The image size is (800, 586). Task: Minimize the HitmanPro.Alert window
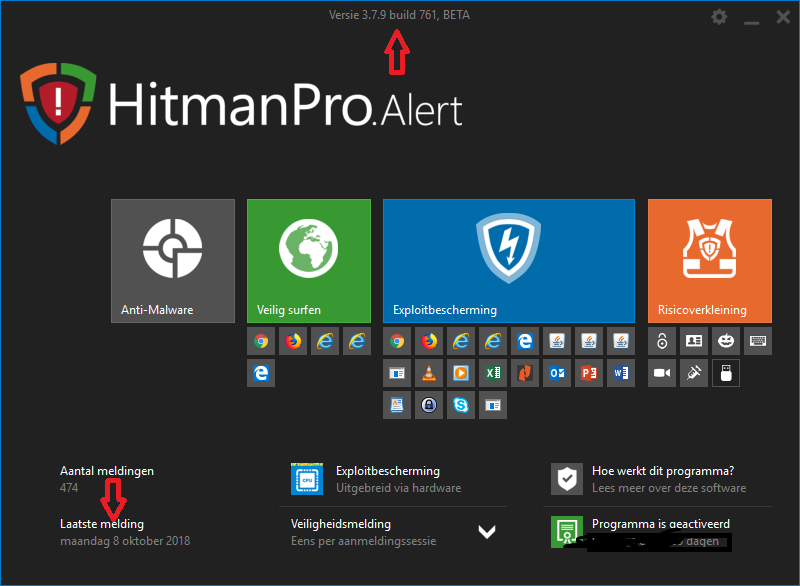(751, 21)
